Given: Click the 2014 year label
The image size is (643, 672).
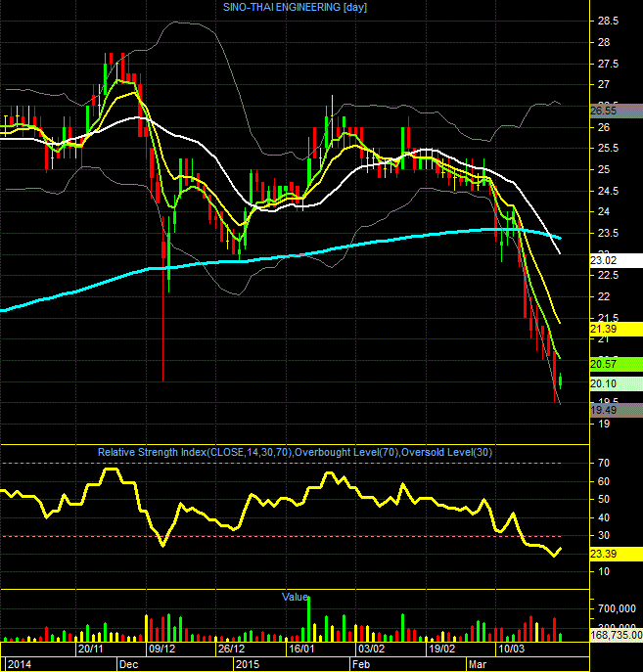Looking at the screenshot, I should click(x=20, y=665).
